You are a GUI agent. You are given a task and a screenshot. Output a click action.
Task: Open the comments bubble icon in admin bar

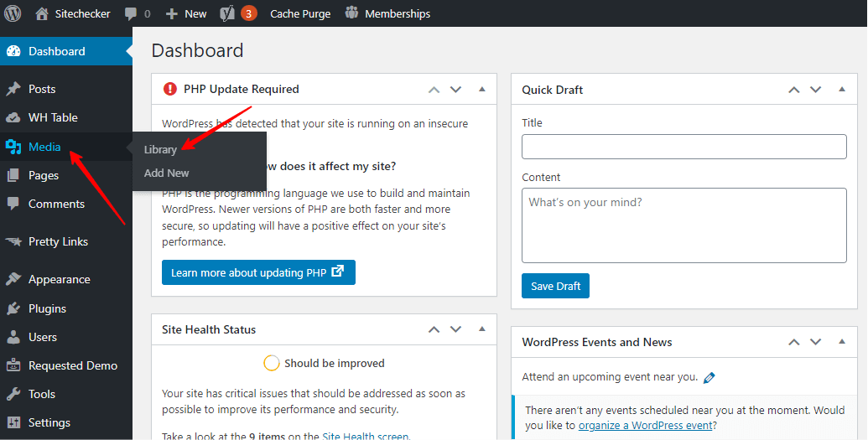(131, 14)
